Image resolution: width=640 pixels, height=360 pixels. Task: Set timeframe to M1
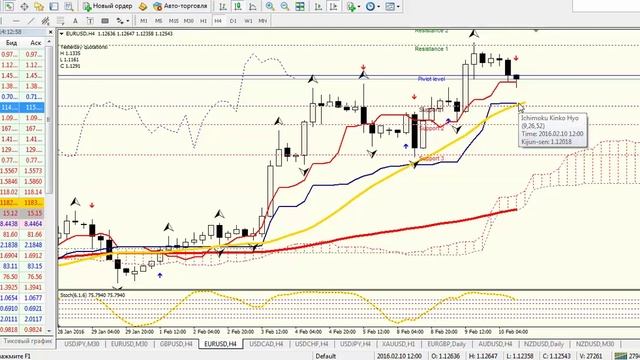144,21
